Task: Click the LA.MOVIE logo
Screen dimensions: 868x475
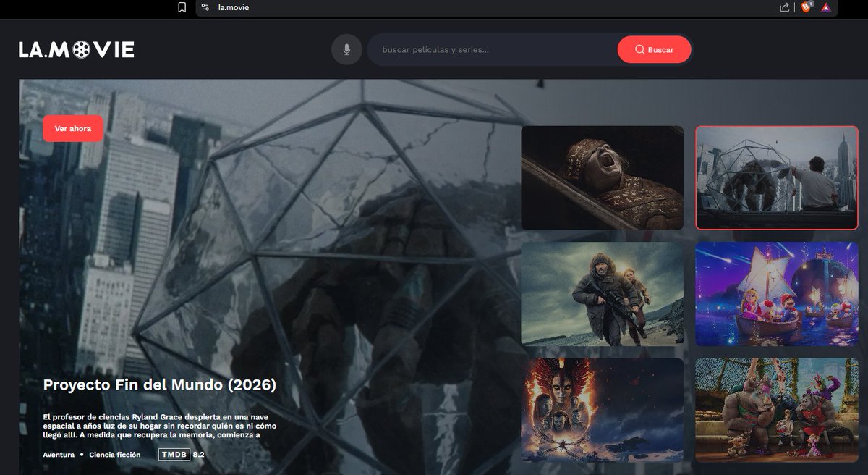Action: coord(77,50)
